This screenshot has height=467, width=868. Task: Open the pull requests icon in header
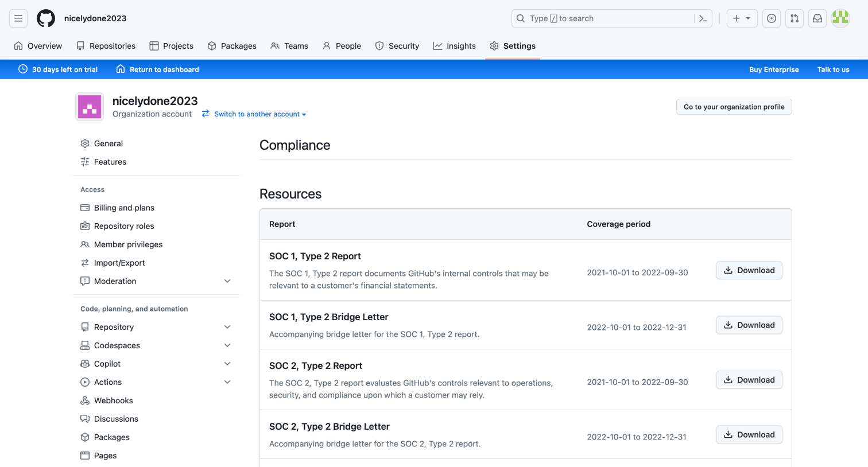[x=795, y=18]
